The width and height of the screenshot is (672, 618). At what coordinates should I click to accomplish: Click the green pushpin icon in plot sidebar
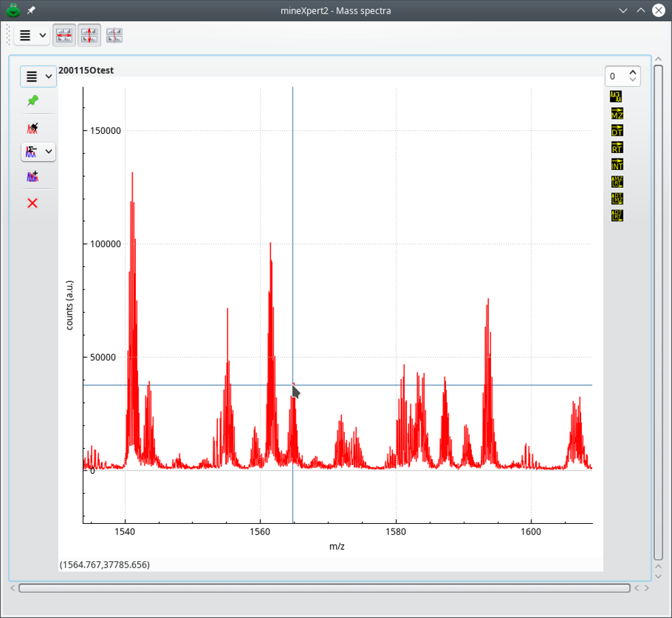(32, 101)
